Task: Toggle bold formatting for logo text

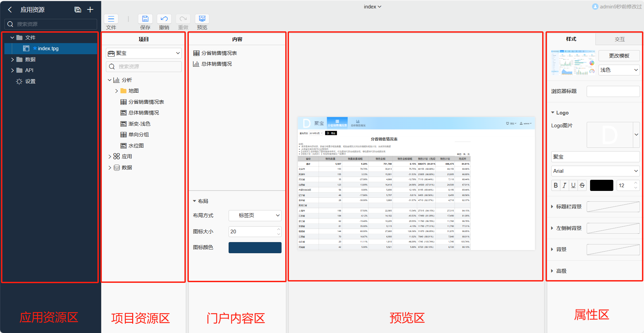Action: [556, 186]
